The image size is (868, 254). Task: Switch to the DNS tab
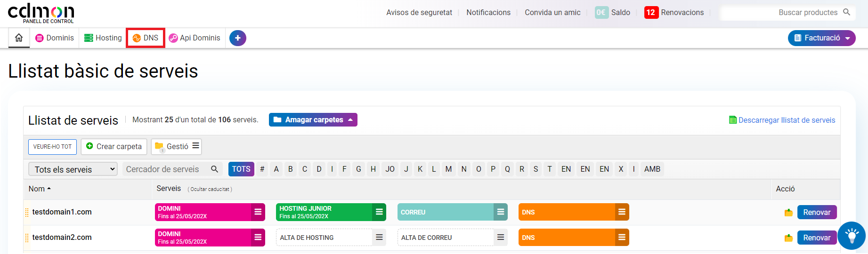[x=146, y=38]
